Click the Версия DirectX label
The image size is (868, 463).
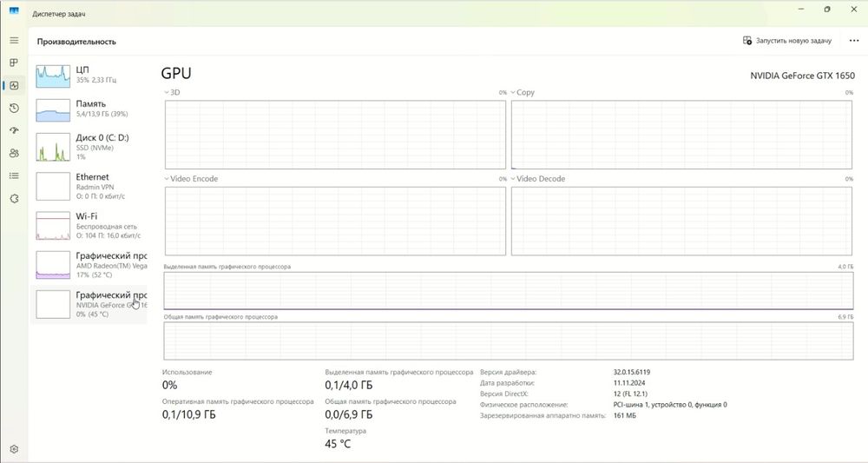tap(504, 394)
